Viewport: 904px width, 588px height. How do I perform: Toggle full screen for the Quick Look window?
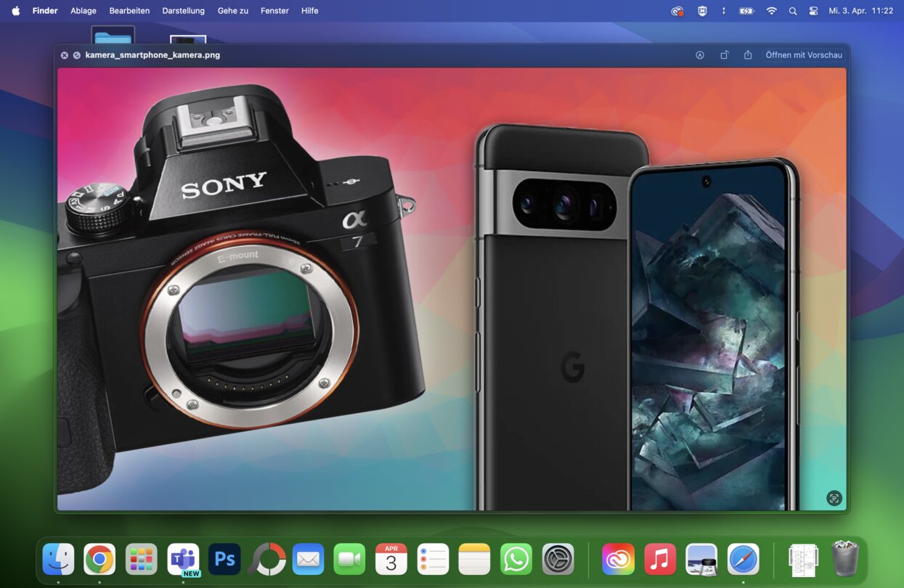(76, 55)
